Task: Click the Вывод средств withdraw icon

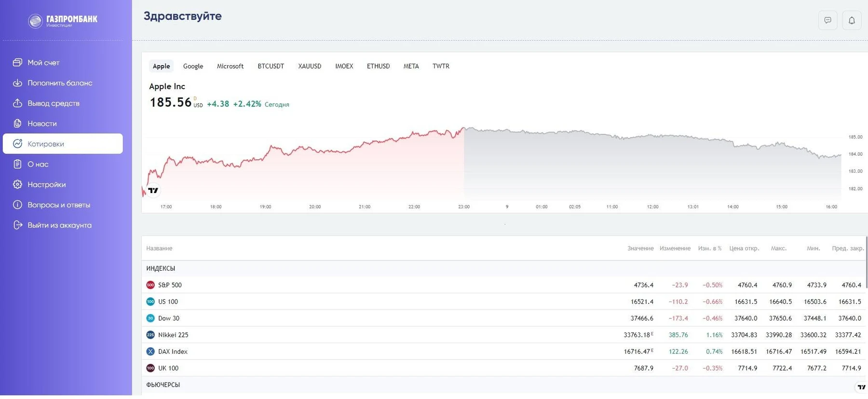Action: tap(17, 103)
